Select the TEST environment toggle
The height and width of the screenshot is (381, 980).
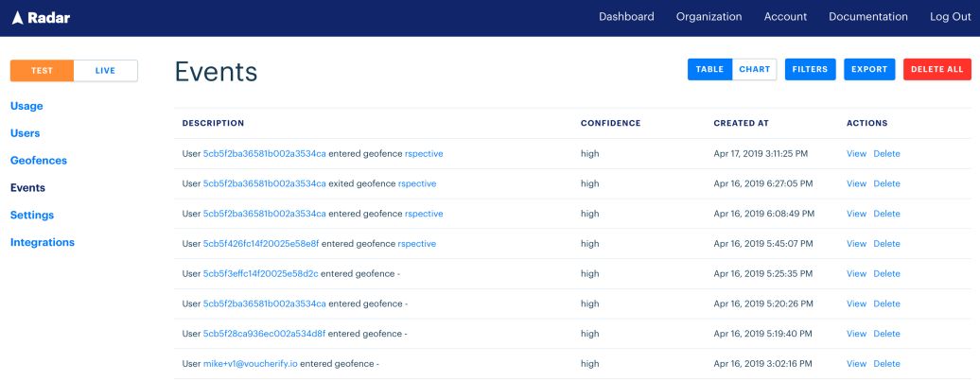(42, 71)
